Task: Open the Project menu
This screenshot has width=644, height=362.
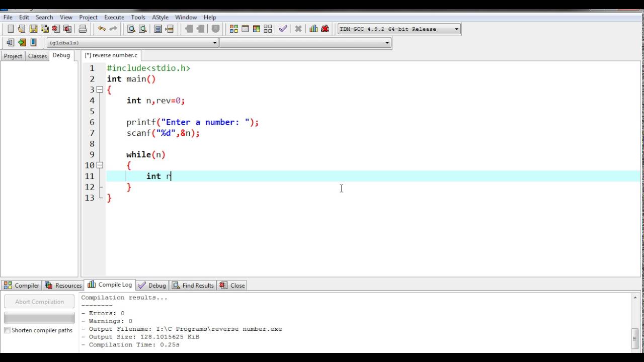Action: click(88, 17)
